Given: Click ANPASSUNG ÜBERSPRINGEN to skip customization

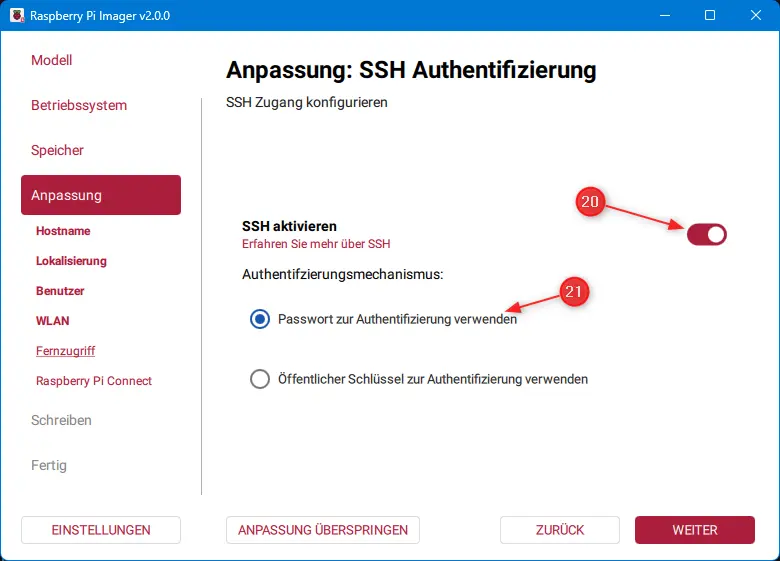Looking at the screenshot, I should 323,530.
